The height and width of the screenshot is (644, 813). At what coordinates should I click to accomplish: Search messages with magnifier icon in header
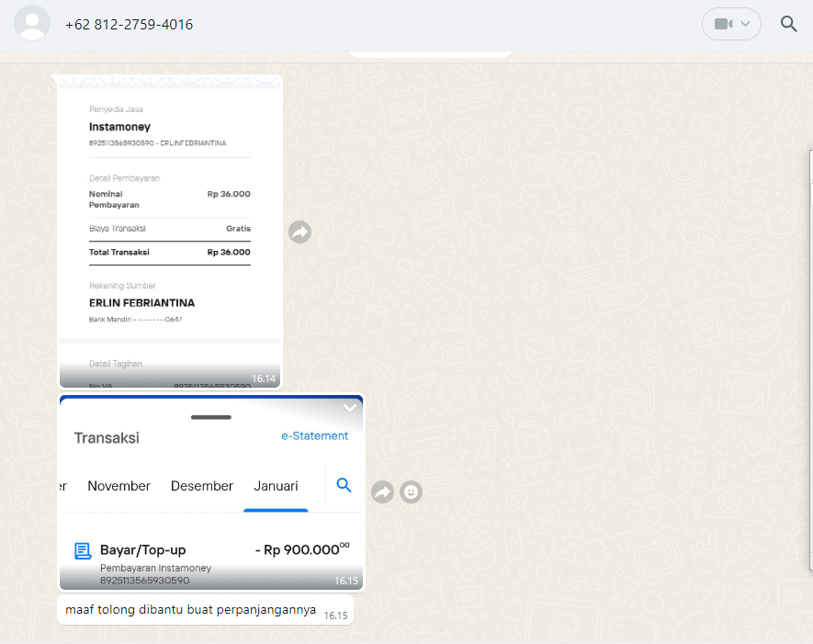click(788, 24)
